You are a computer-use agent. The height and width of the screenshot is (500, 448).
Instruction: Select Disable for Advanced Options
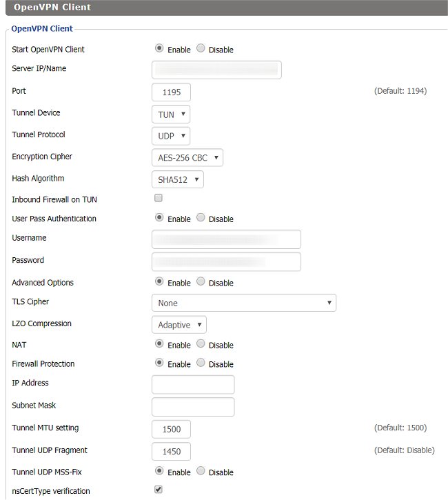(201, 281)
